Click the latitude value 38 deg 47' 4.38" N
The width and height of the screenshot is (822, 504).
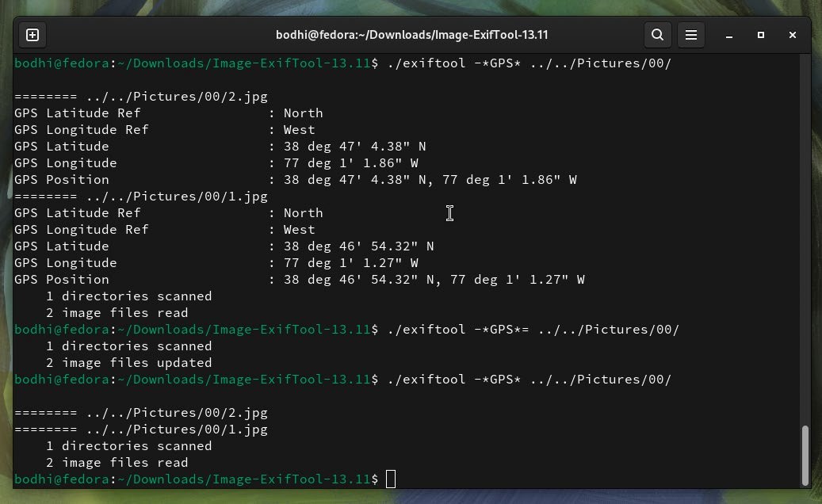pyautogui.click(x=355, y=146)
